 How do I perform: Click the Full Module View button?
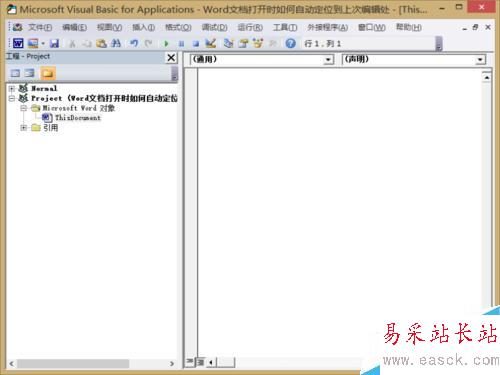(x=200, y=362)
